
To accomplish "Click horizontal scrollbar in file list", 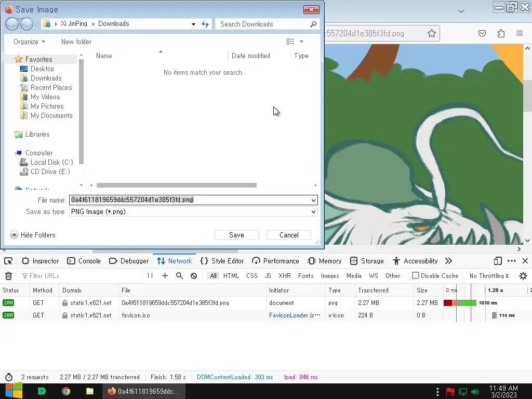I will coord(177,185).
